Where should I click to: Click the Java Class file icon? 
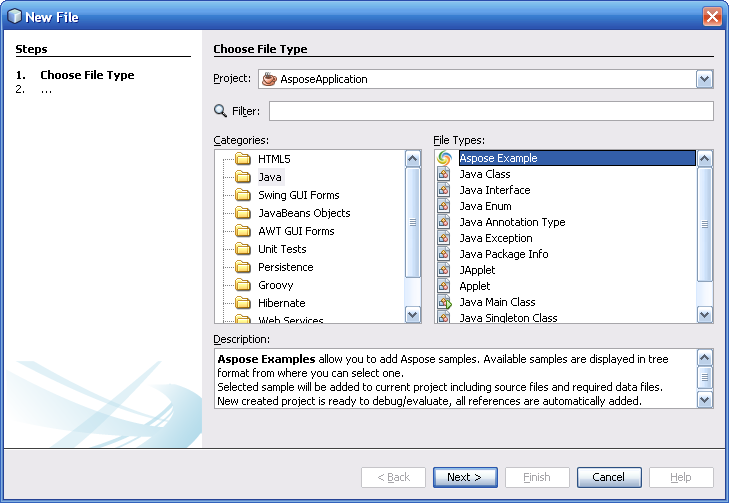[444, 174]
